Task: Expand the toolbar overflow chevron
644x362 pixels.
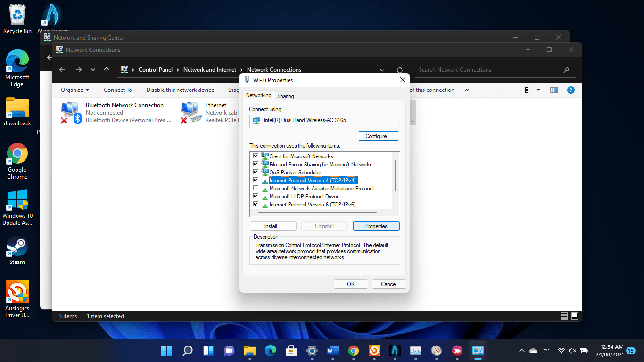Action: click(x=467, y=90)
